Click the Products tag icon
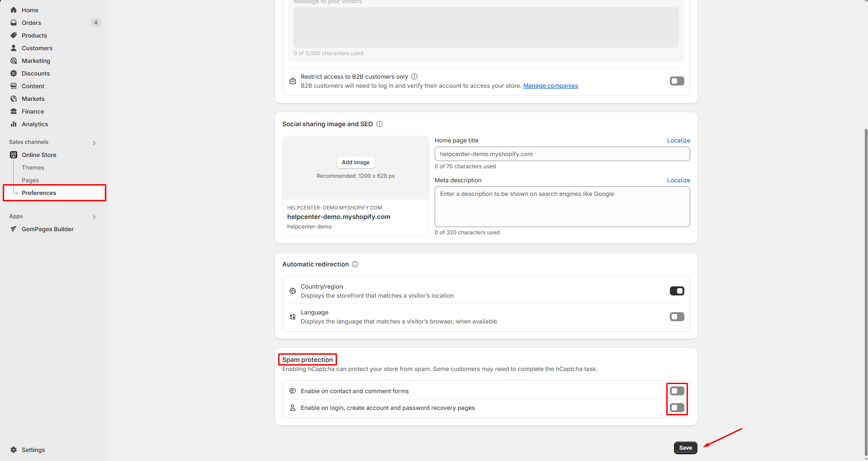Image resolution: width=868 pixels, height=461 pixels. pos(14,35)
